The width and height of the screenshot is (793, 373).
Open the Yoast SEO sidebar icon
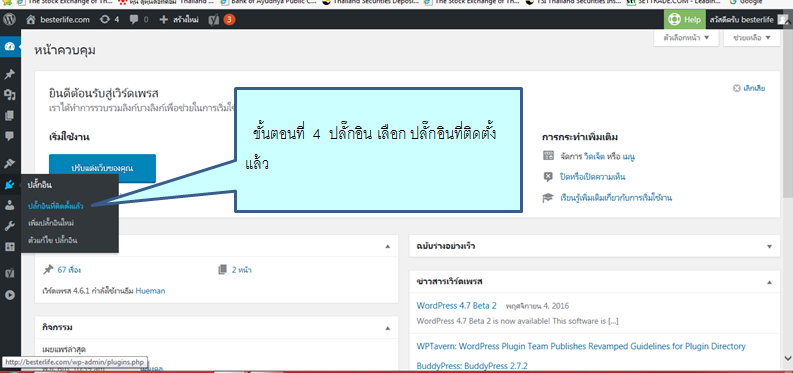click(x=10, y=273)
